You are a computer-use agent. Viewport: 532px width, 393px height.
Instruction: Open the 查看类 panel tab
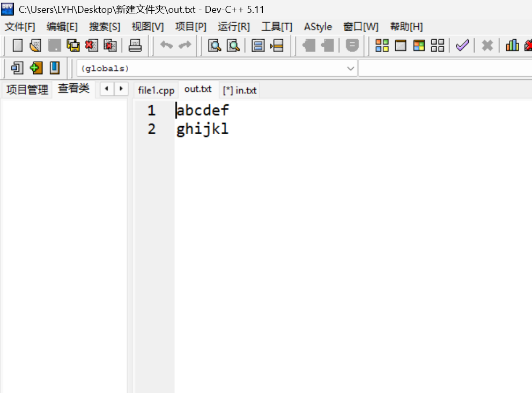(73, 89)
